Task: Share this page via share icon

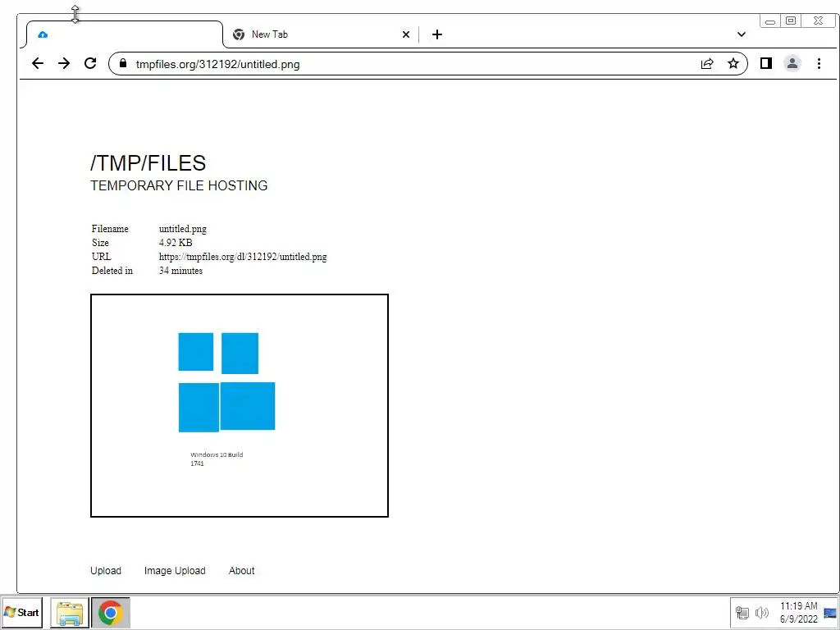Action: point(706,64)
